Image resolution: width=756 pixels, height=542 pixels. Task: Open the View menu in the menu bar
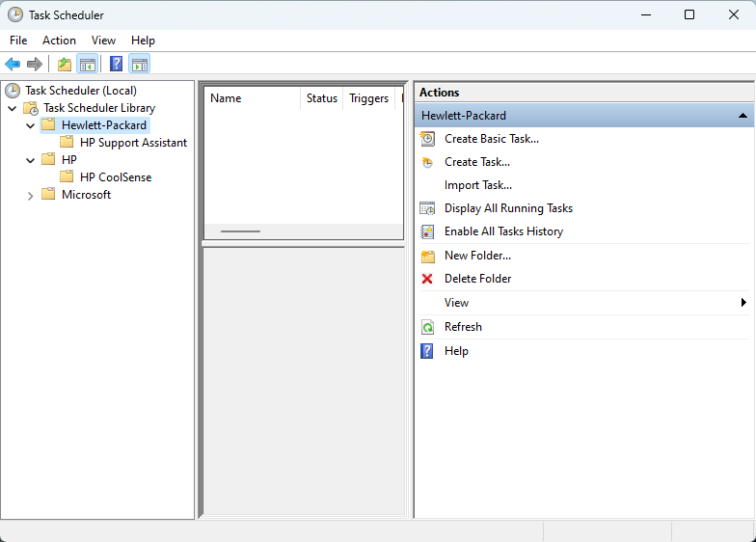tap(104, 41)
